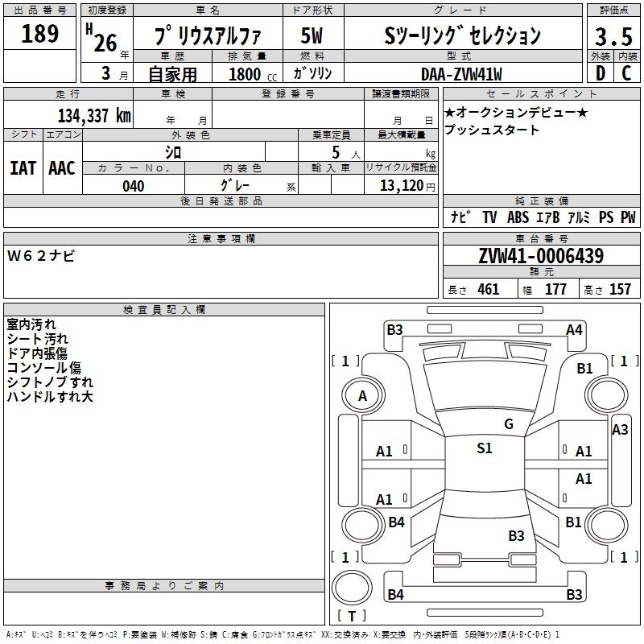Select the height value 157

tap(620, 289)
